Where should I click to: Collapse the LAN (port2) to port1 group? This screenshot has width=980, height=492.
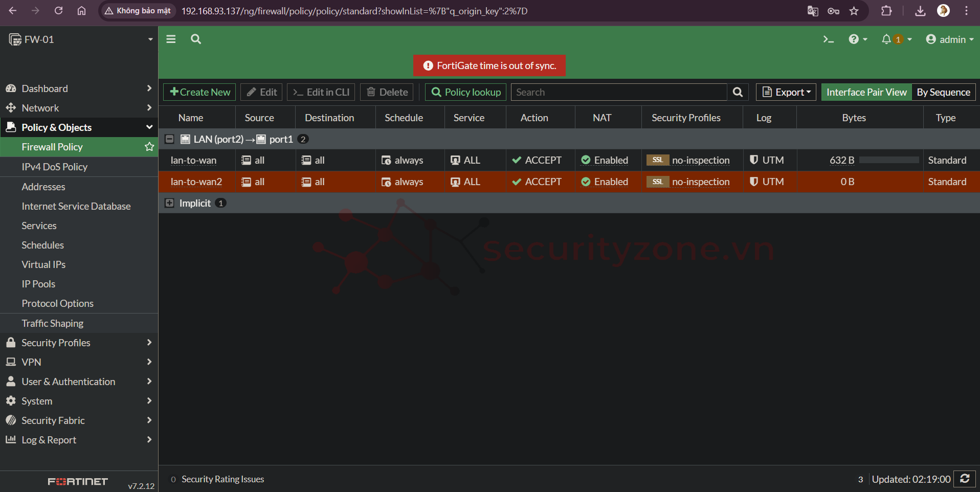click(170, 139)
